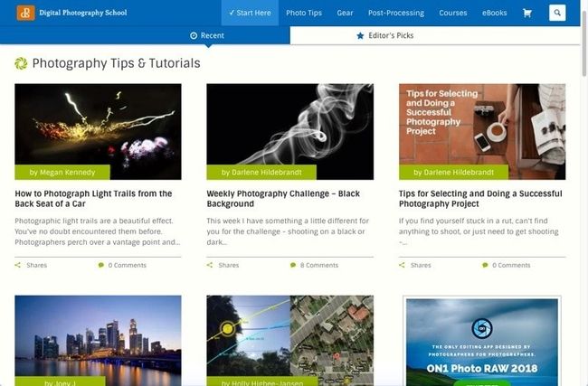The height and width of the screenshot is (386, 588).
Task: Click the smoke photo thumbnail
Action: [289, 132]
